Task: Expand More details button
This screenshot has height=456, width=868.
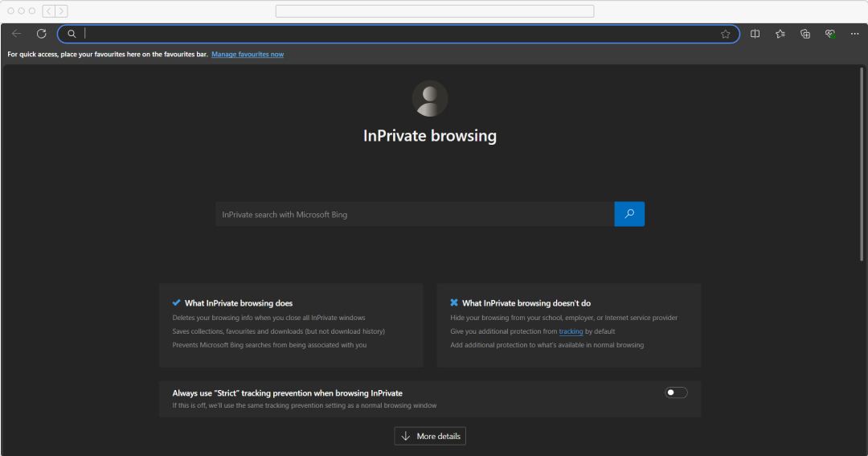Action: 430,436
